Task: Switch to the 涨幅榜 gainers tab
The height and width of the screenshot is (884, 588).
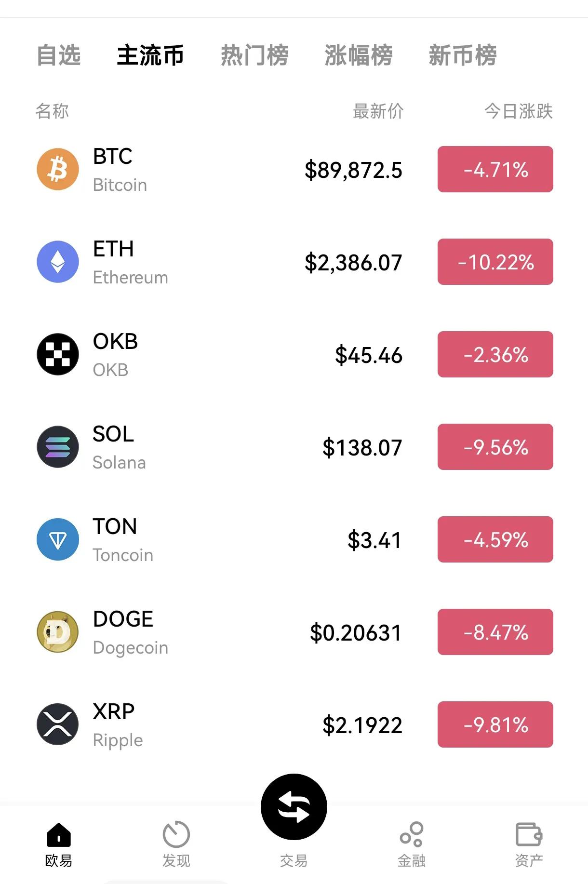Action: coord(359,55)
